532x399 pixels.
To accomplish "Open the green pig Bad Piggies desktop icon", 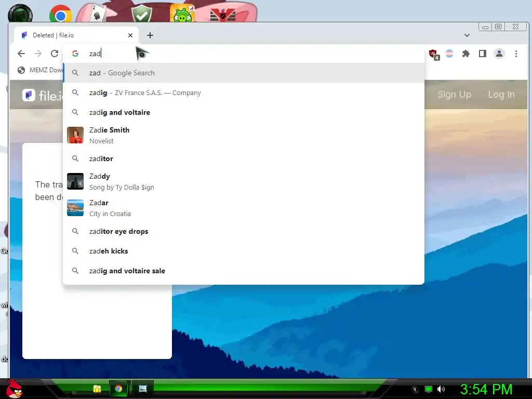I will tap(182, 14).
